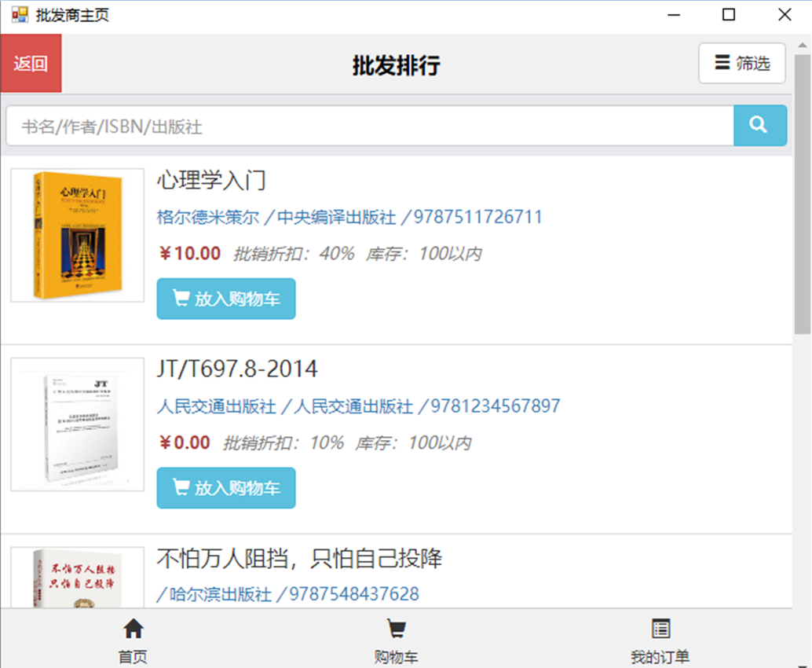Click author link 格尔德米策尔

coord(207,217)
